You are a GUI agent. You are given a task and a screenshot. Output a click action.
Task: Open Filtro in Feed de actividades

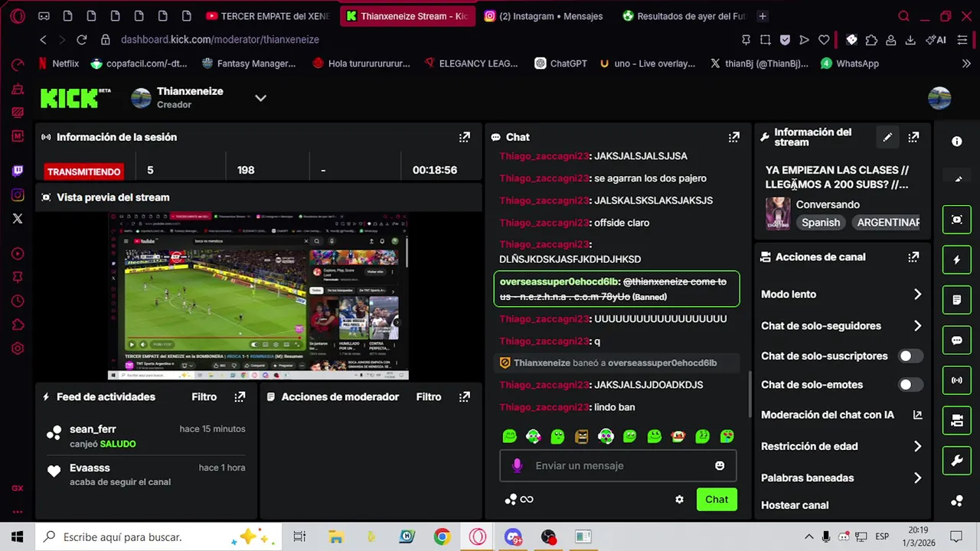[x=204, y=396]
